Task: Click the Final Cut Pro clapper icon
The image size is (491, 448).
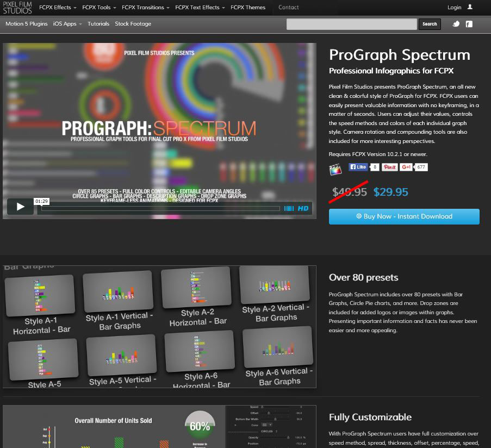Action: click(335, 169)
